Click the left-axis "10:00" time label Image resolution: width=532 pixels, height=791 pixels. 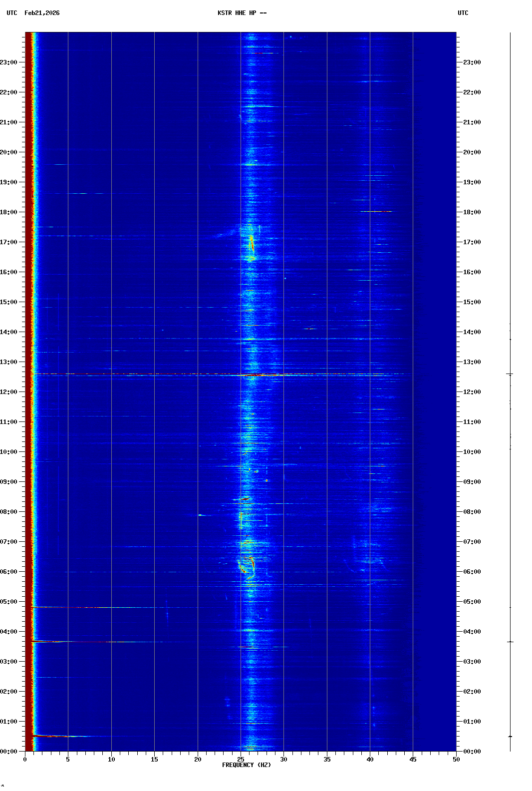pyautogui.click(x=8, y=452)
